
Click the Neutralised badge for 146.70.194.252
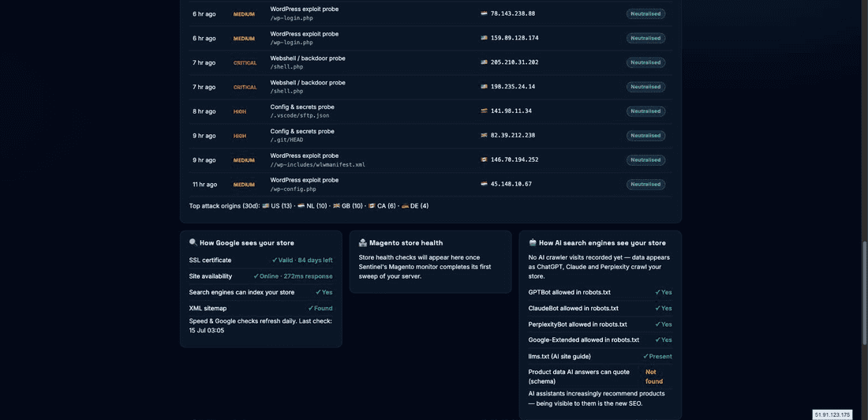(646, 159)
